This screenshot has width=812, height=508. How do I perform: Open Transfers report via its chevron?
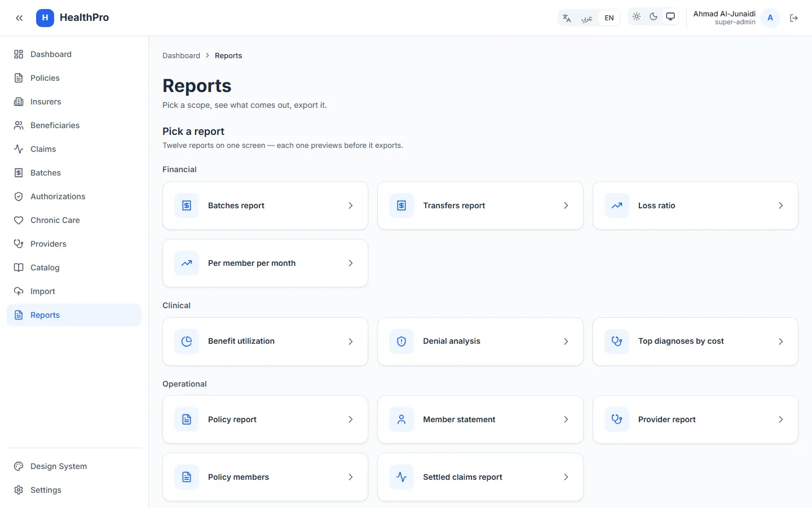click(566, 205)
